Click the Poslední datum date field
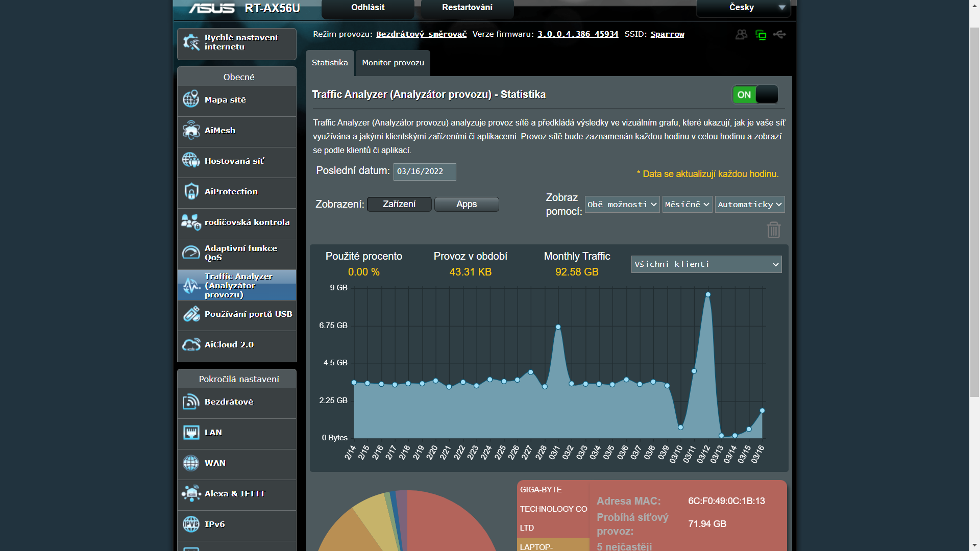980x551 pixels. pos(424,171)
